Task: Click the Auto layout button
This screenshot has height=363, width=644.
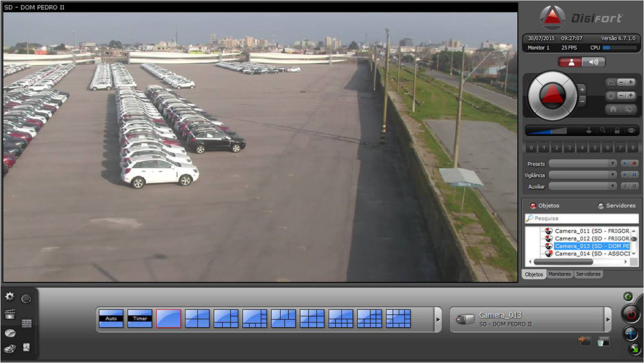Action: 111,319
